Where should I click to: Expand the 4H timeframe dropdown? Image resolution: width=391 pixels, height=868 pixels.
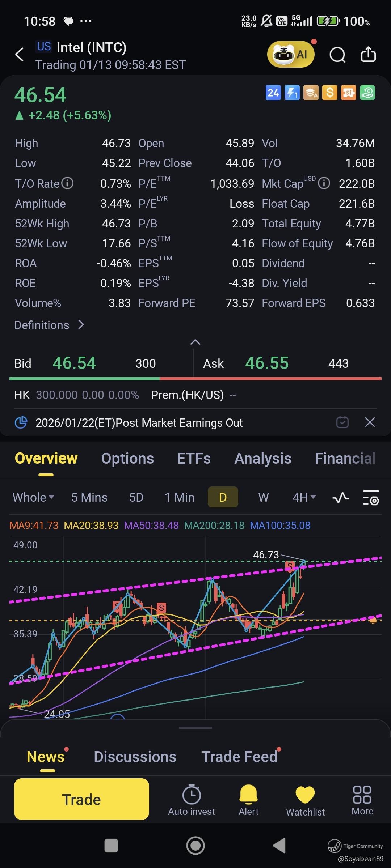pos(304,497)
